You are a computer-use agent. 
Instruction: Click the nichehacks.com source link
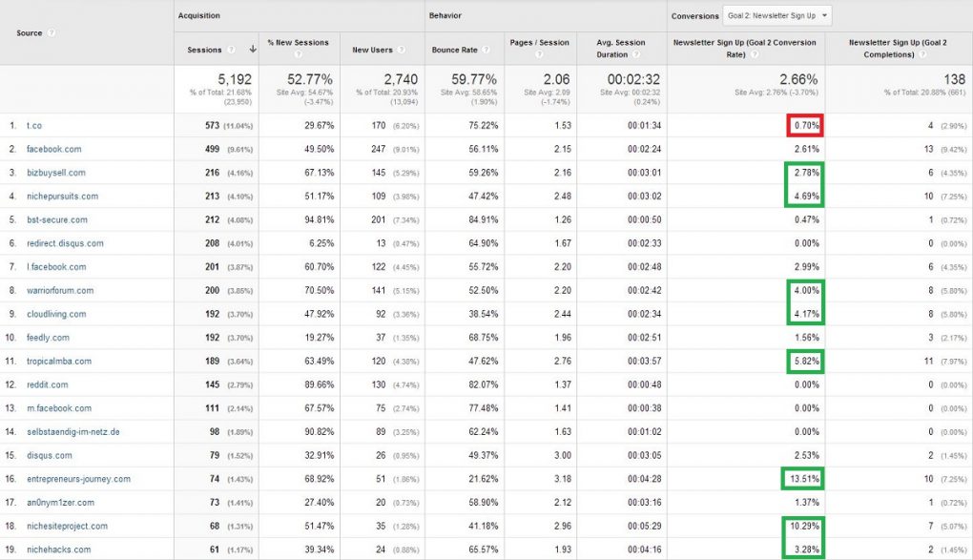pyautogui.click(x=58, y=550)
